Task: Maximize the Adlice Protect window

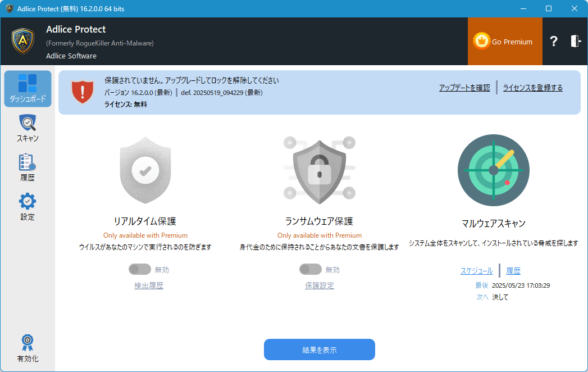Action: point(549,8)
